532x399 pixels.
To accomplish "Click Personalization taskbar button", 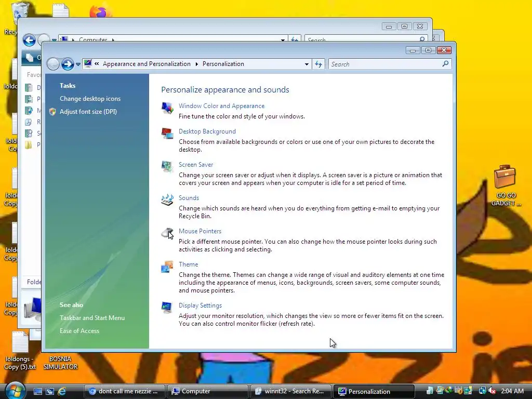I will (x=374, y=391).
